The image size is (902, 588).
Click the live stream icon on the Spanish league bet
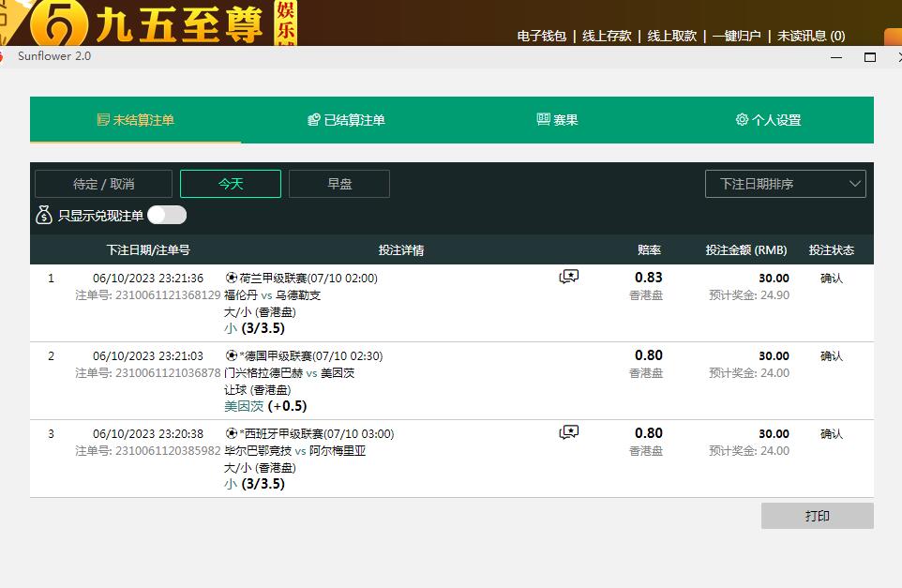tap(569, 432)
